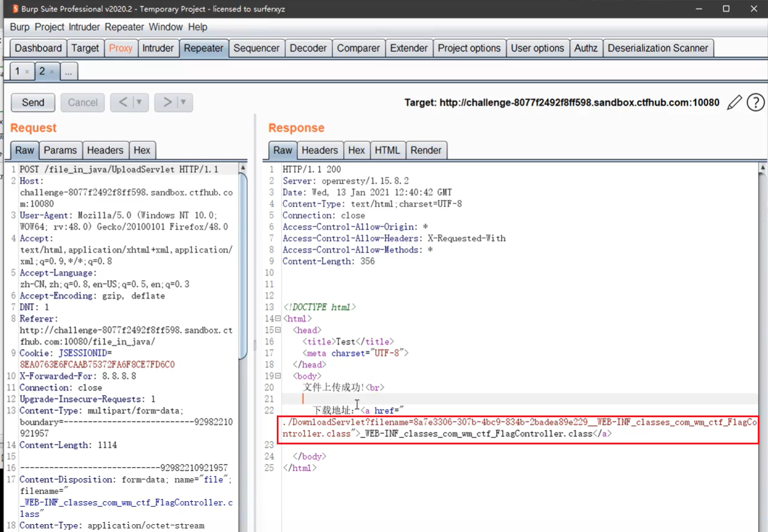Open the Repeater menu
This screenshot has width=768, height=532.
[124, 27]
